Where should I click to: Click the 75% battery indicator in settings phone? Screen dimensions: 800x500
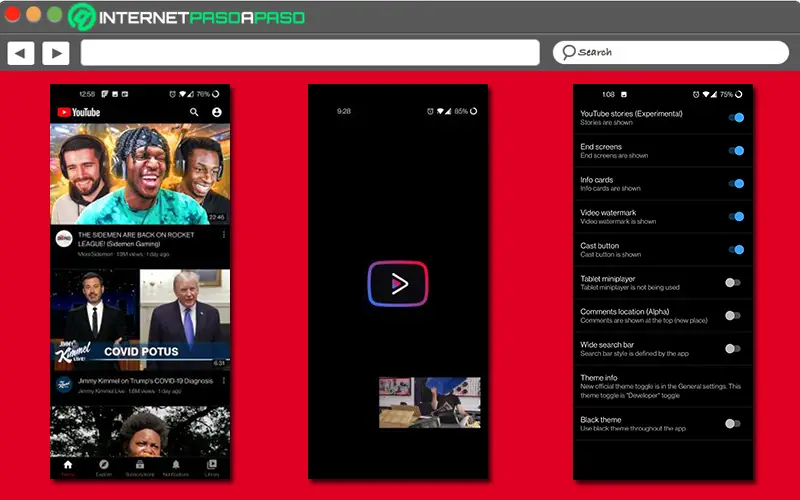click(731, 94)
